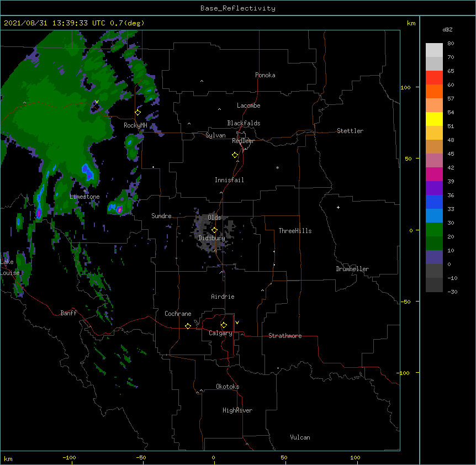Select the yellow diamond marker between Olds and Didsbury

[x=214, y=230]
